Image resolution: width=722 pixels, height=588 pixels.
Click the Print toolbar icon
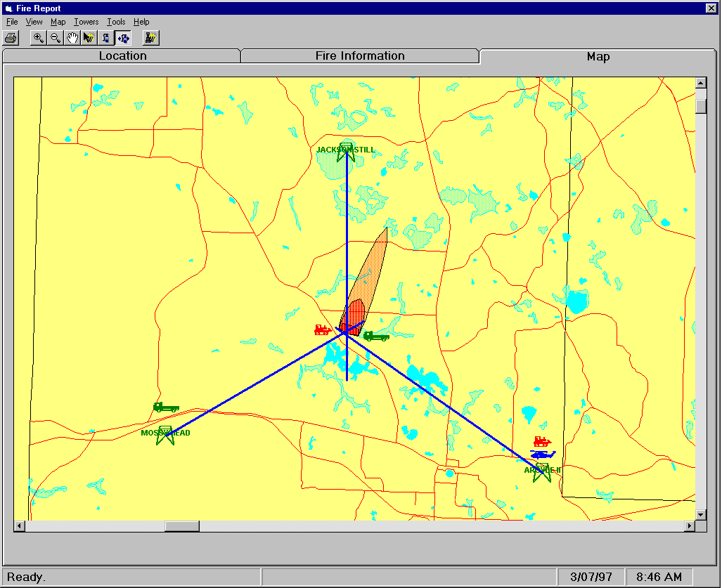coord(11,38)
